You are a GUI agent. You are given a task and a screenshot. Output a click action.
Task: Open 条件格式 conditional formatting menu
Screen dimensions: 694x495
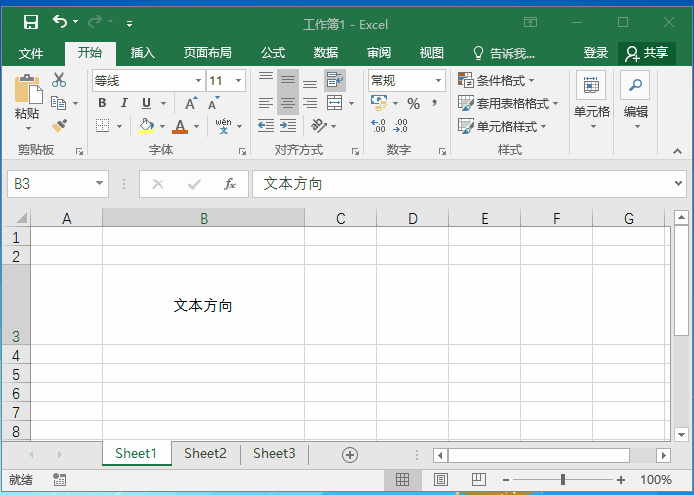496,81
